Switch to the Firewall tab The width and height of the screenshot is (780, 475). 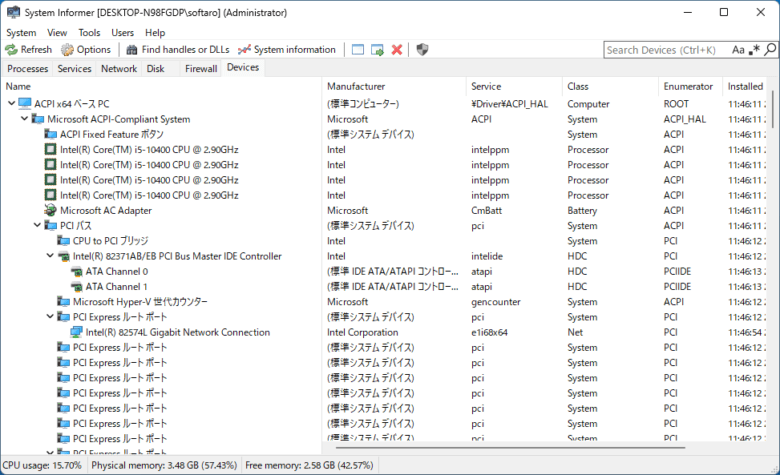[x=201, y=69]
